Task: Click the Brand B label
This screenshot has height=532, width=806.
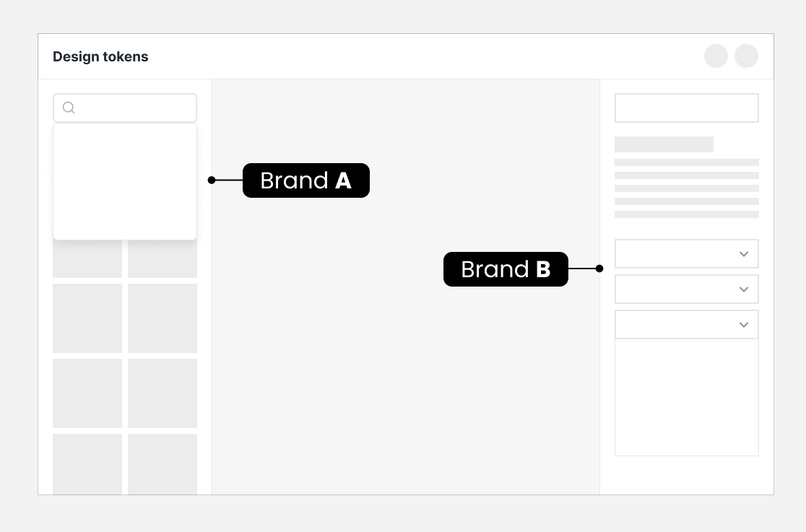Action: click(x=506, y=269)
